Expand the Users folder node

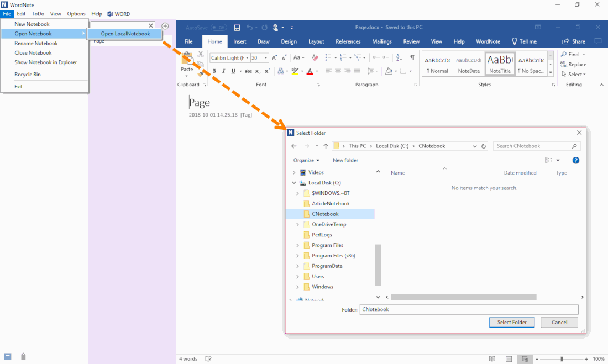point(297,277)
